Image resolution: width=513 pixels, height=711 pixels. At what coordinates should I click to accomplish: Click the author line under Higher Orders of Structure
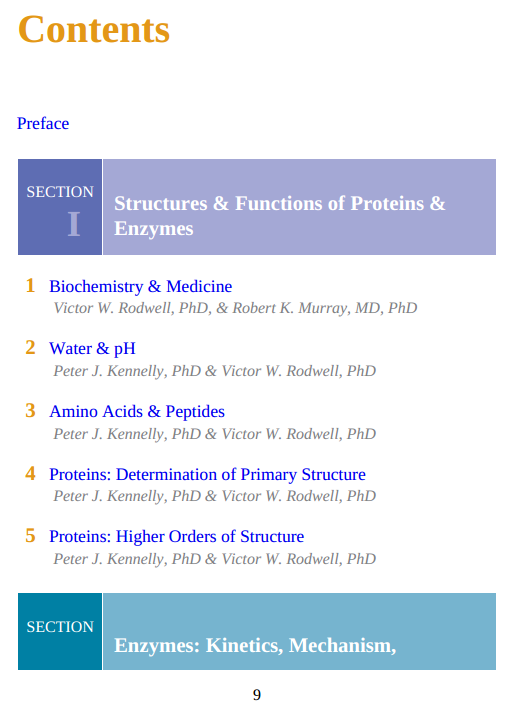point(215,559)
